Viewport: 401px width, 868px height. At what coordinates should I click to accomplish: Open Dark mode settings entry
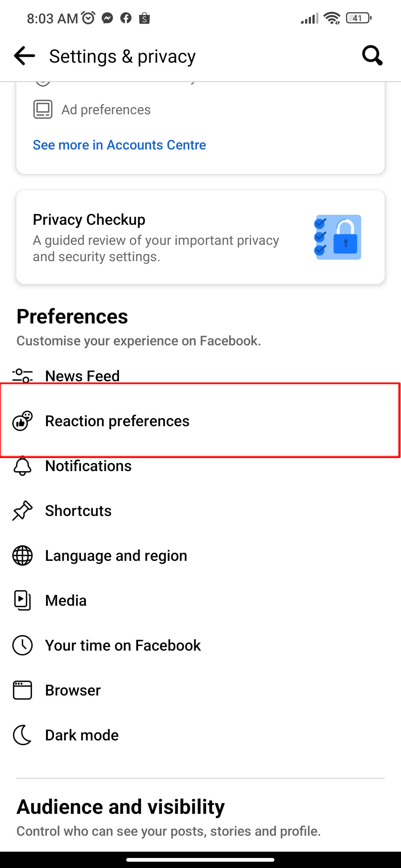point(200,735)
